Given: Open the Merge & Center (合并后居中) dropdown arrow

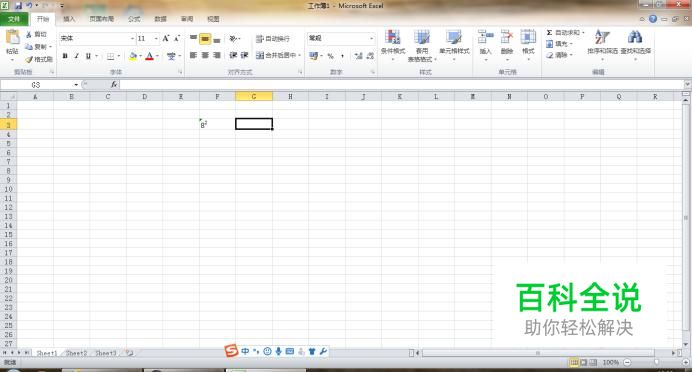Looking at the screenshot, I should [299, 56].
